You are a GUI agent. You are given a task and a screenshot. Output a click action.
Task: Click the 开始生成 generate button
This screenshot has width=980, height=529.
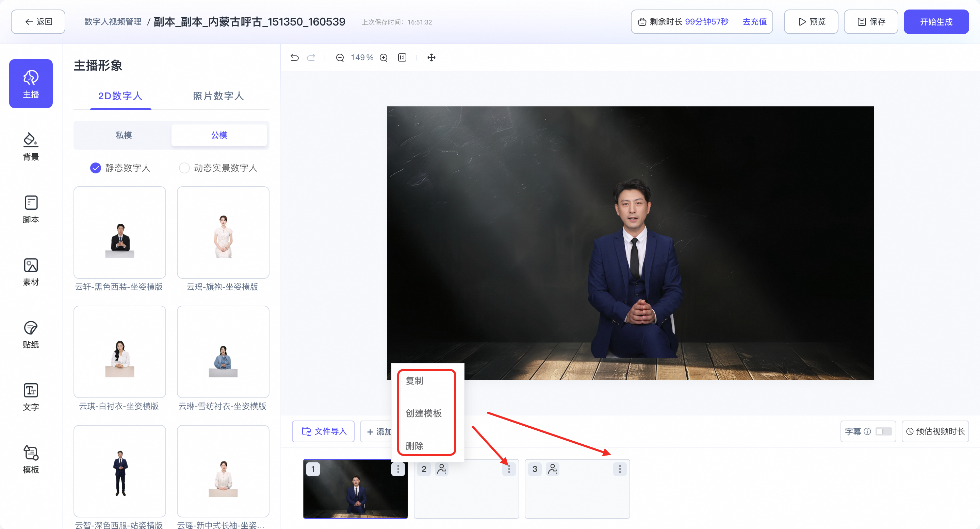coord(936,22)
